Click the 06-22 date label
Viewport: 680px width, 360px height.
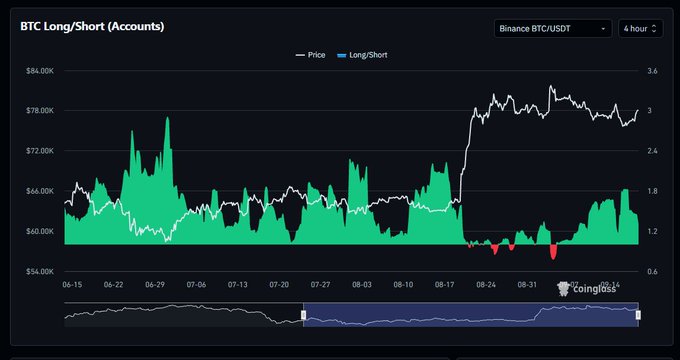(113, 285)
